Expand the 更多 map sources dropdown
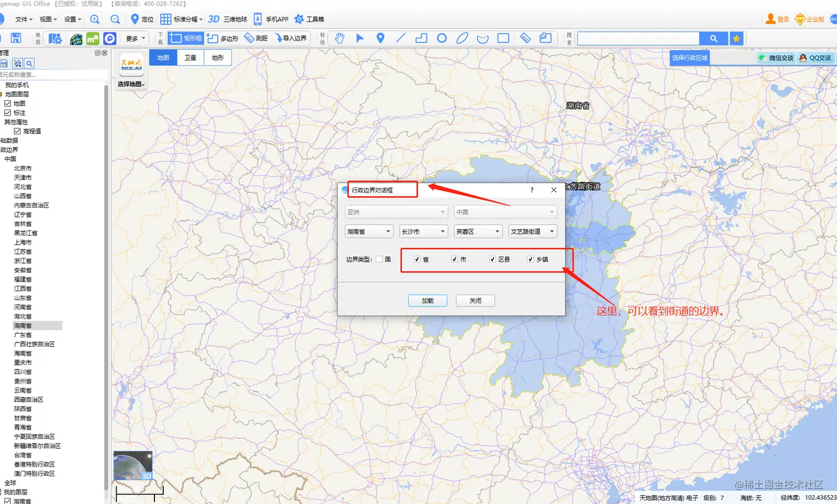 [136, 39]
